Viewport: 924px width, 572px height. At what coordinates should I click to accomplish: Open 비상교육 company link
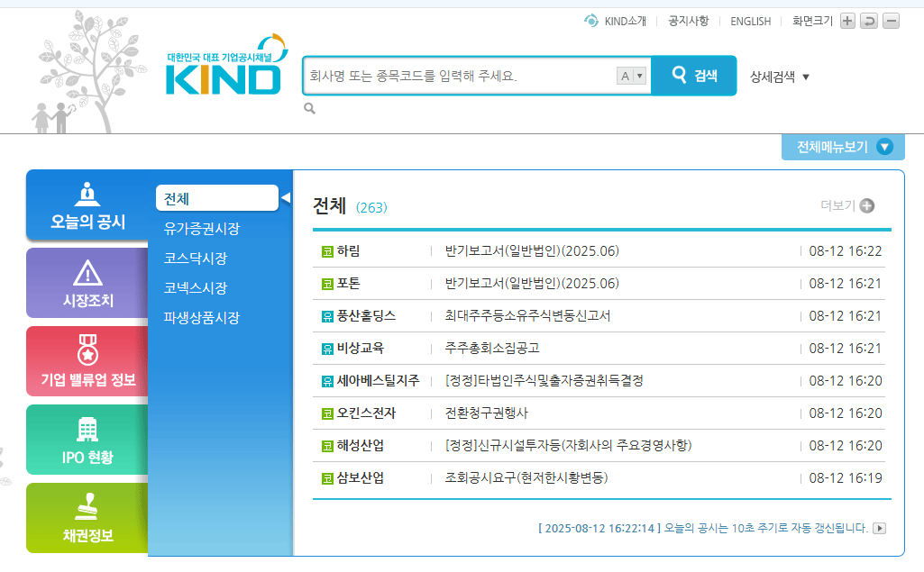(360, 348)
